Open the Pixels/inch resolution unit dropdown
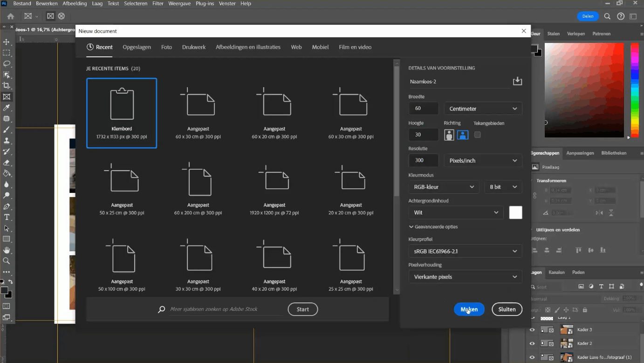This screenshot has width=644, height=363. point(483,160)
